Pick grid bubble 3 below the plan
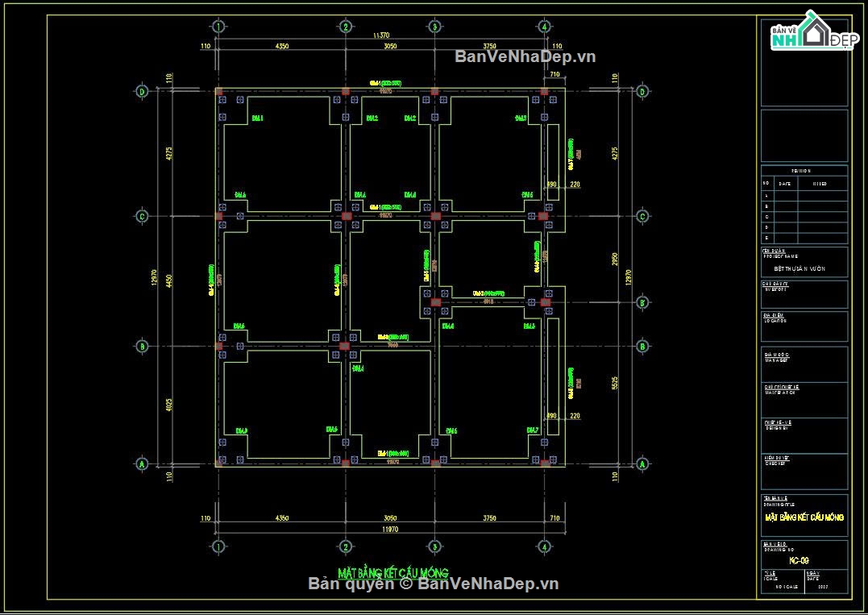 pyautogui.click(x=434, y=546)
